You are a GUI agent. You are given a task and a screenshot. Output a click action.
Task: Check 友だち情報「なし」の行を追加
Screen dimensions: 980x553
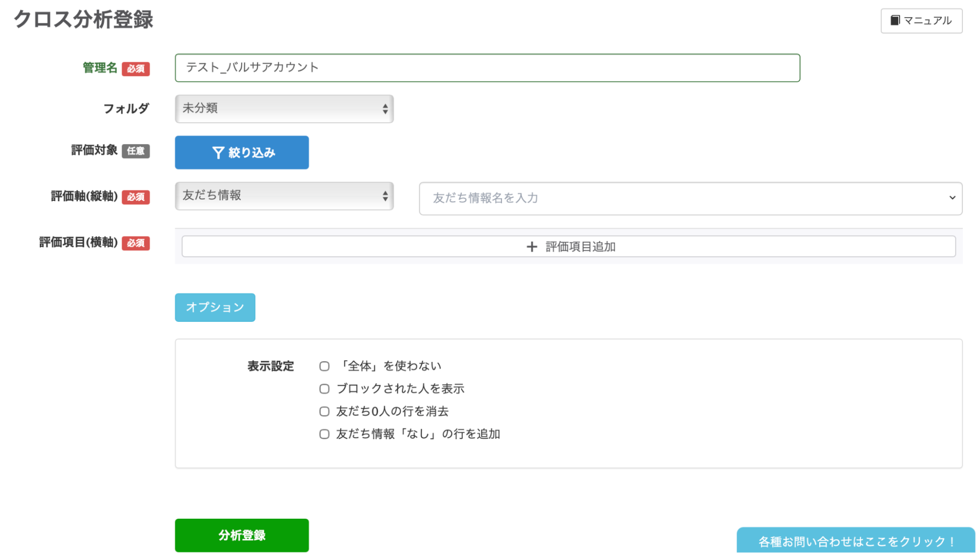point(324,434)
